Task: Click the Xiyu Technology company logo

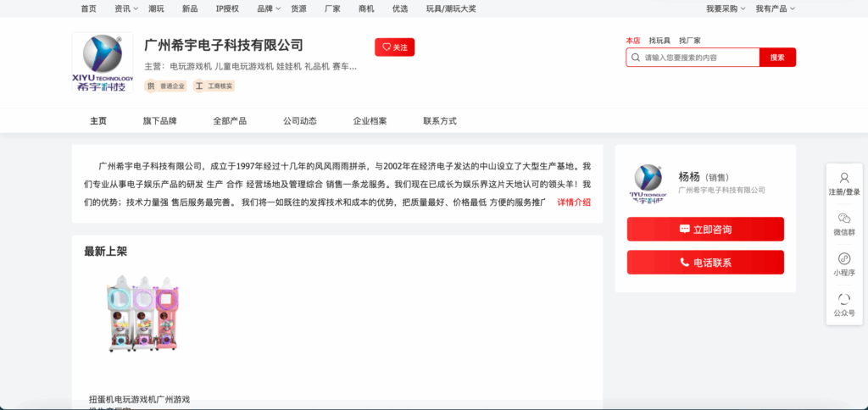Action: pyautogui.click(x=103, y=63)
